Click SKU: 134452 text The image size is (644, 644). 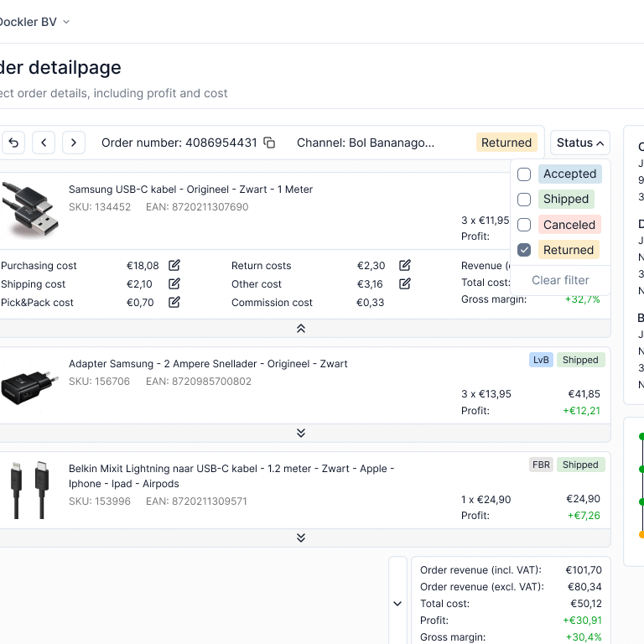pos(100,207)
